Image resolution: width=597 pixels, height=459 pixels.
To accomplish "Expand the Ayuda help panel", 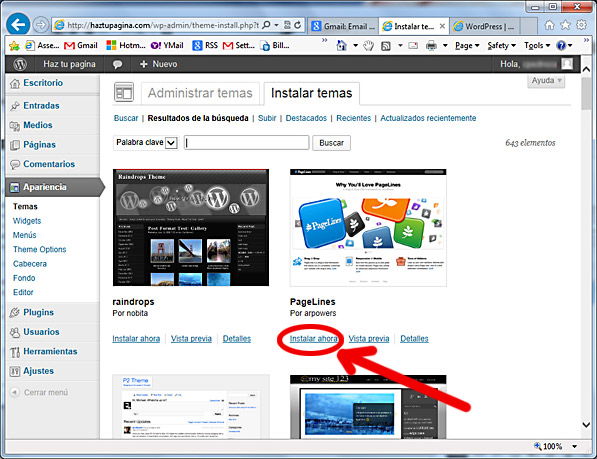I will coord(546,81).
